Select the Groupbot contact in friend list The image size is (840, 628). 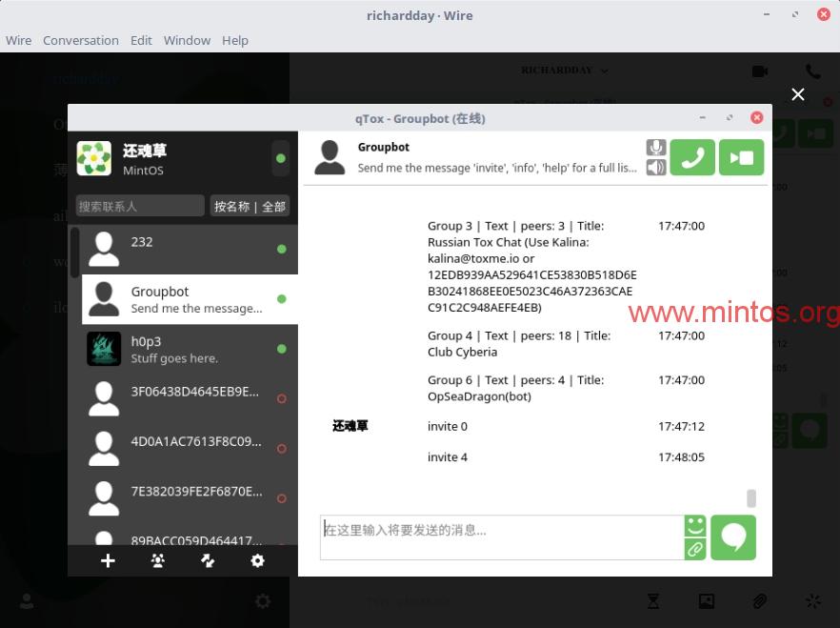tap(190, 299)
